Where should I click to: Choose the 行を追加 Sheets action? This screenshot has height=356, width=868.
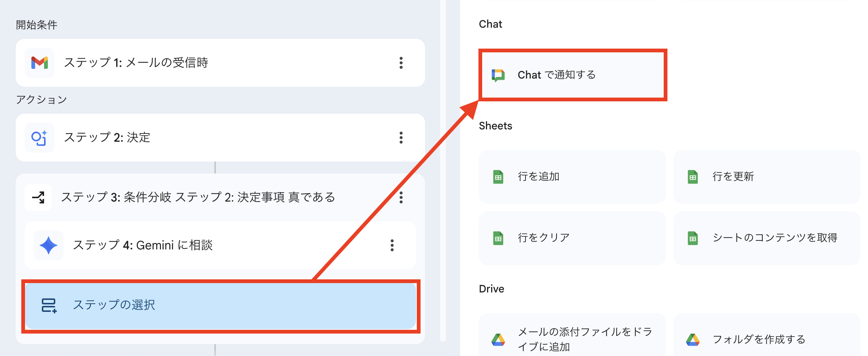tap(572, 177)
